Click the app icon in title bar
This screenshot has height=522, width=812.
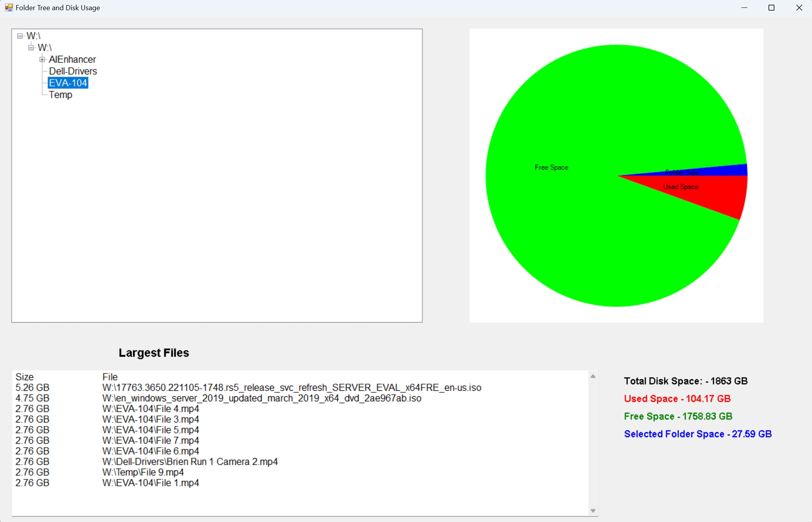pyautogui.click(x=9, y=7)
